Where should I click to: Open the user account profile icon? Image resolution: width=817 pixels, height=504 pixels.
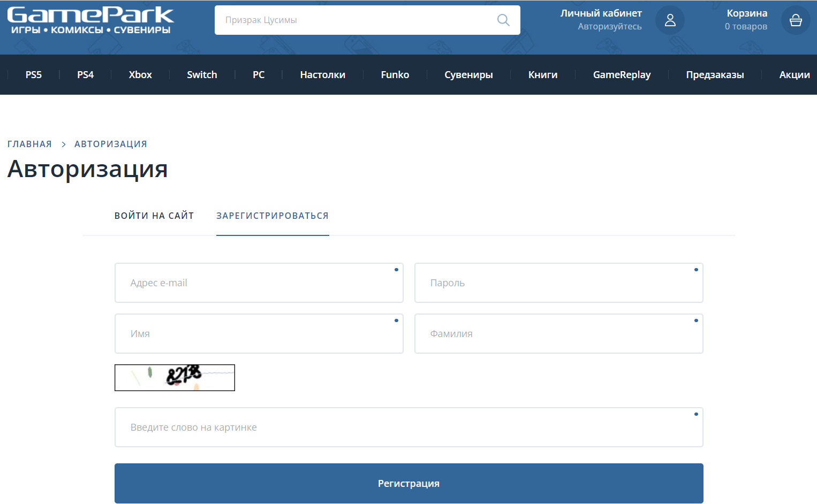tap(670, 20)
